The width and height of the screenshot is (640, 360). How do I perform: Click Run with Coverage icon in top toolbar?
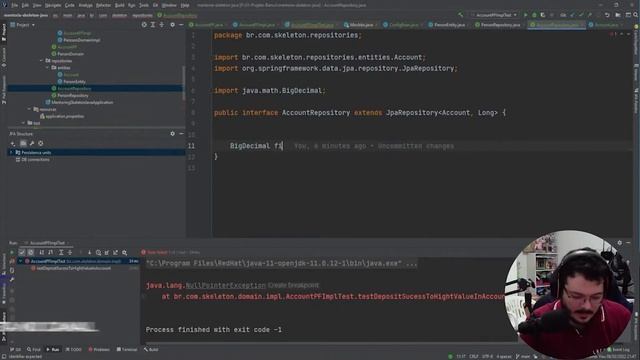(542, 15)
